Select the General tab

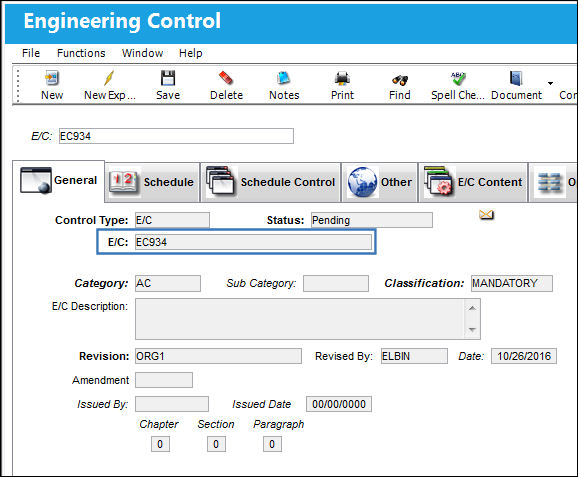tap(59, 181)
